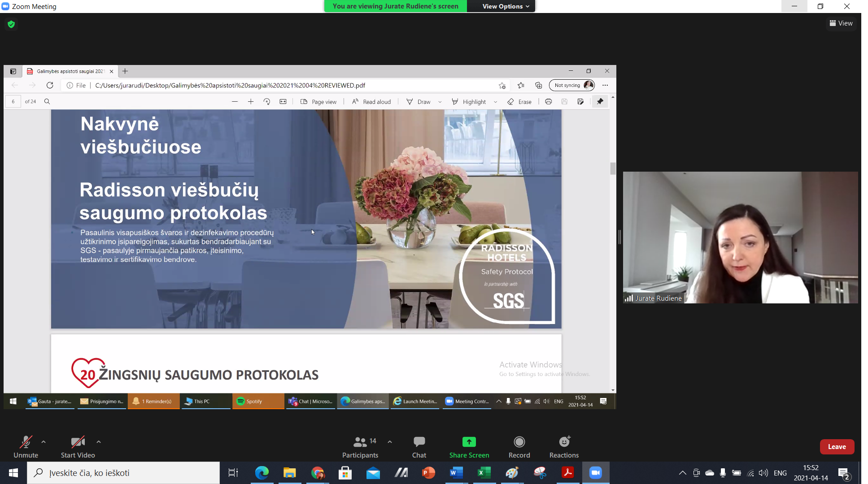868x484 pixels.
Task: Click the Save icon in PDF toolbar
Action: point(564,102)
